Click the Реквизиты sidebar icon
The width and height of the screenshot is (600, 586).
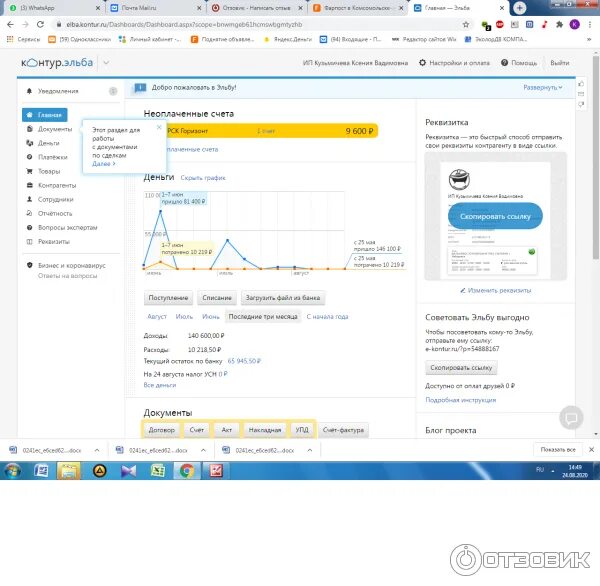[29, 242]
